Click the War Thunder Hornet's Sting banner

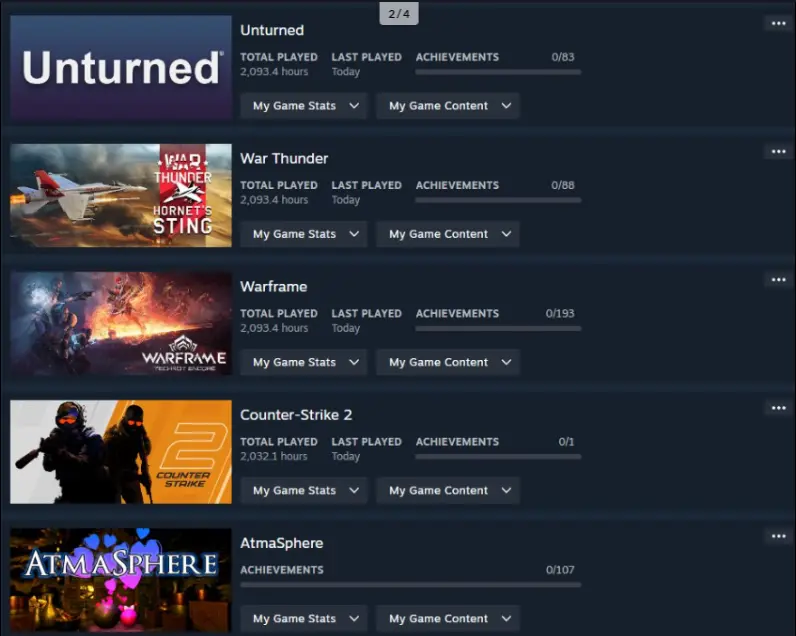point(121,195)
